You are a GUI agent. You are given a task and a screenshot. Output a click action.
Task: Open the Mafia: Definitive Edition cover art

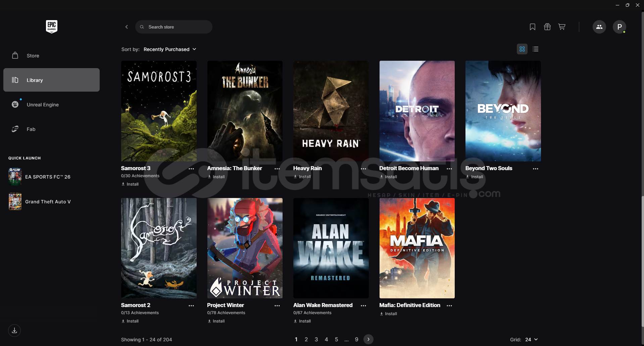pyautogui.click(x=417, y=248)
